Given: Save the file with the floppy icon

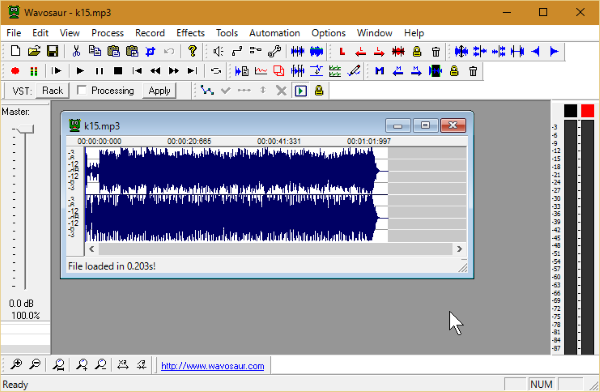Looking at the screenshot, I should (x=52, y=51).
